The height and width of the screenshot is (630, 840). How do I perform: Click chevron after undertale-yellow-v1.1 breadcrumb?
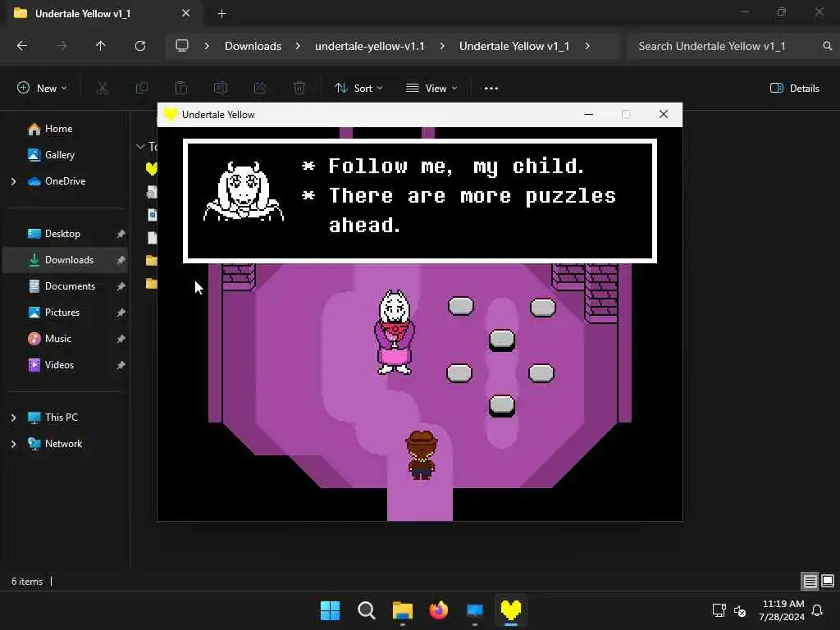[x=442, y=46]
